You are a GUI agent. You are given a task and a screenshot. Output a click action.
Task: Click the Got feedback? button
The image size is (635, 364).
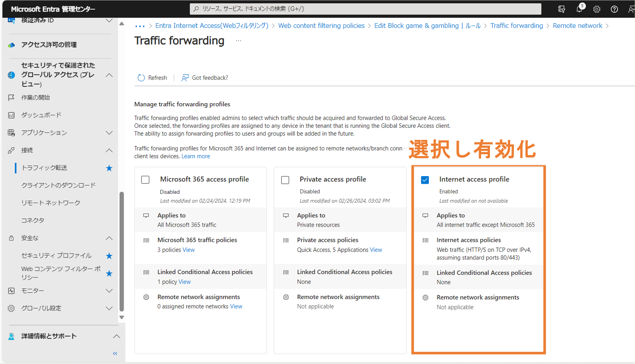[x=205, y=78]
